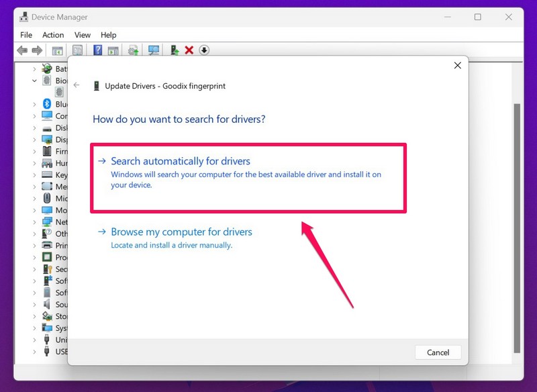This screenshot has height=392, width=537.
Task: Expand the Processors tree node
Action: [x=34, y=258]
